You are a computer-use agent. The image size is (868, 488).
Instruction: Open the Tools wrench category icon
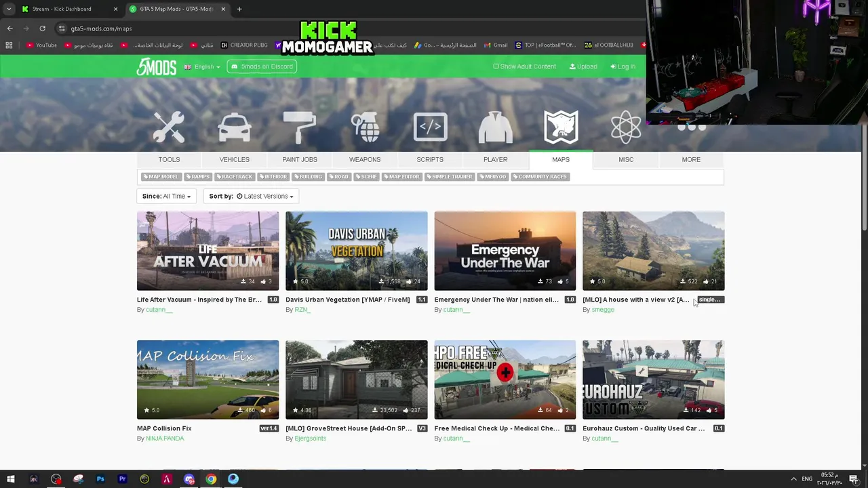tap(169, 127)
